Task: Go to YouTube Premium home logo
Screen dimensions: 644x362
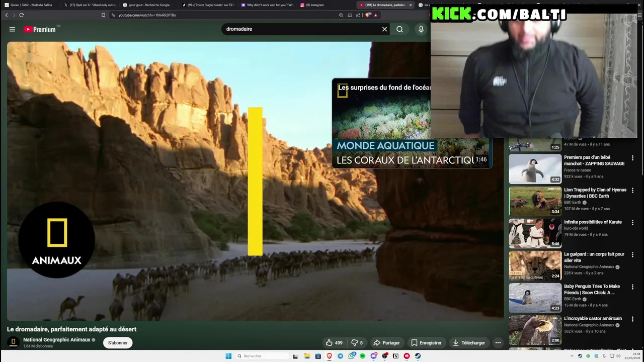Action: coord(40,29)
